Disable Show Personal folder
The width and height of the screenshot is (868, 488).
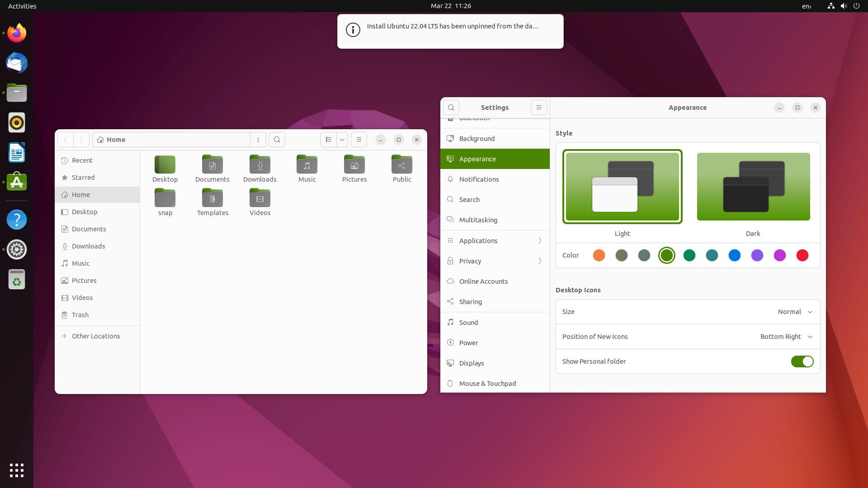[x=802, y=361]
